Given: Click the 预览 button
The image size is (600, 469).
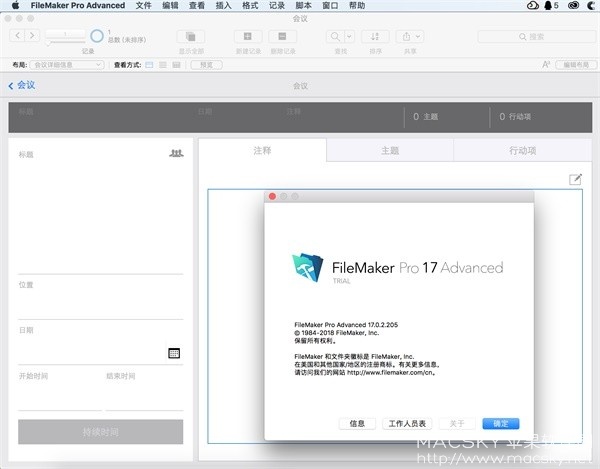Looking at the screenshot, I should pos(207,65).
